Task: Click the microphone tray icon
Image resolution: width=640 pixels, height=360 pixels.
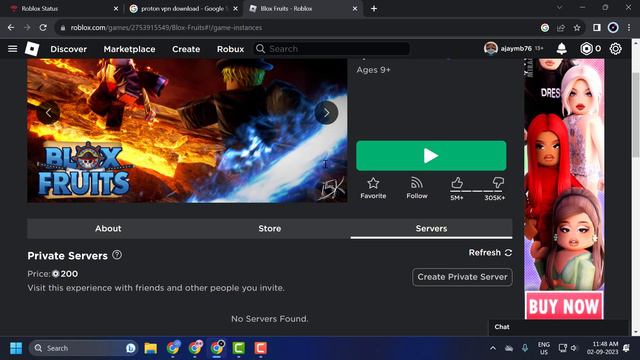Action: pos(525,348)
